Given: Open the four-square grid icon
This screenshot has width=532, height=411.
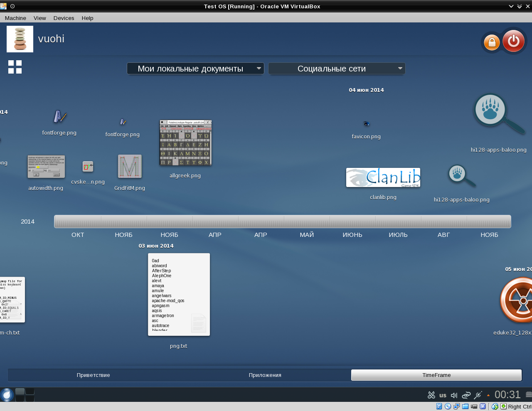Looking at the screenshot, I should [15, 67].
